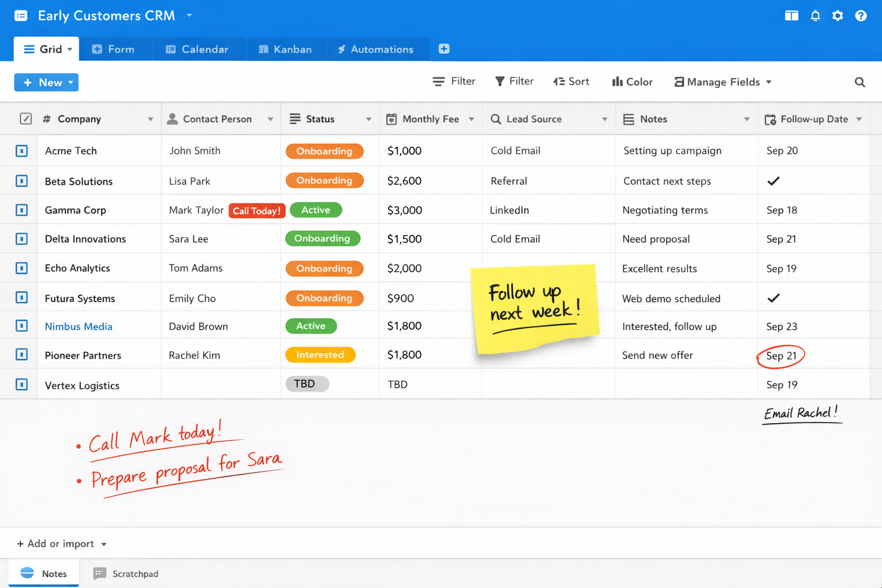Open the Nimbus Media link

tap(79, 326)
